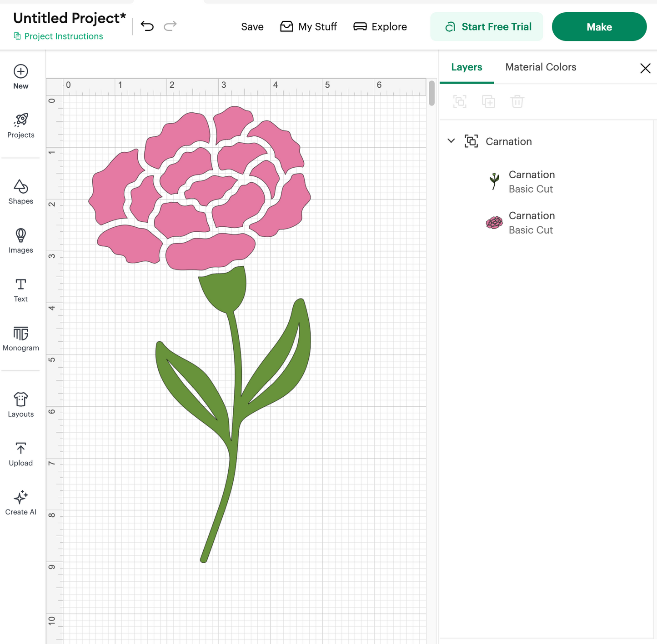The image size is (657, 644).
Task: Open the Monogram tool
Action: [21, 339]
